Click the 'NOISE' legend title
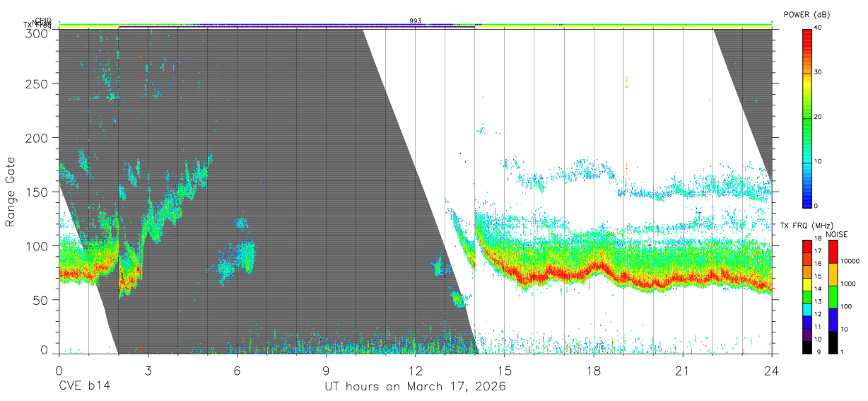868x401 pixels. tap(838, 234)
